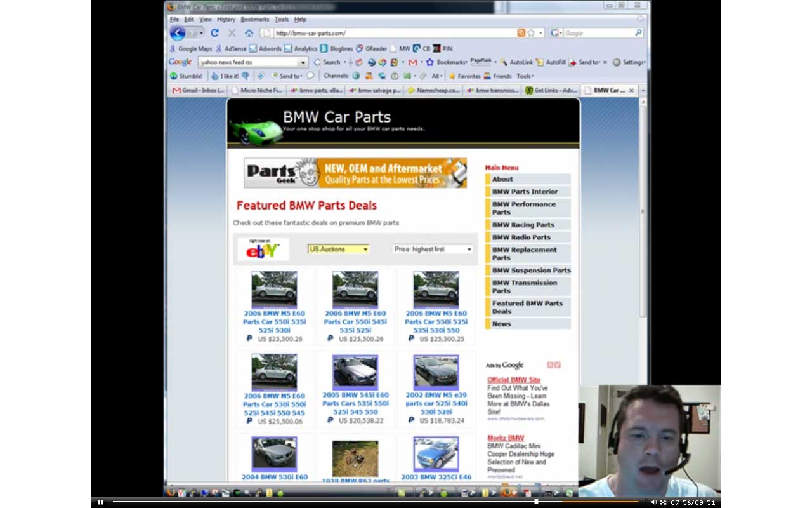Bookmark page with the star icon
Image resolution: width=812 pixels, height=508 pixels.
(531, 33)
